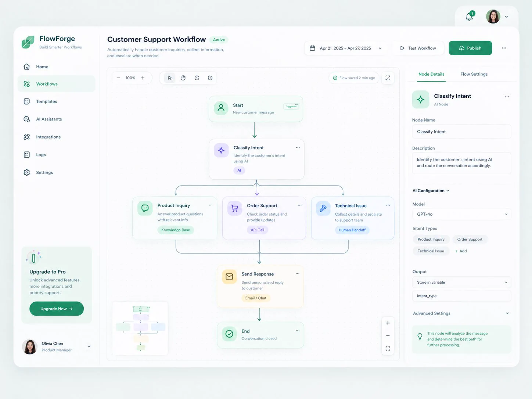Open Templates in sidebar
Screen dimensions: 532x399
[x=56, y=101]
